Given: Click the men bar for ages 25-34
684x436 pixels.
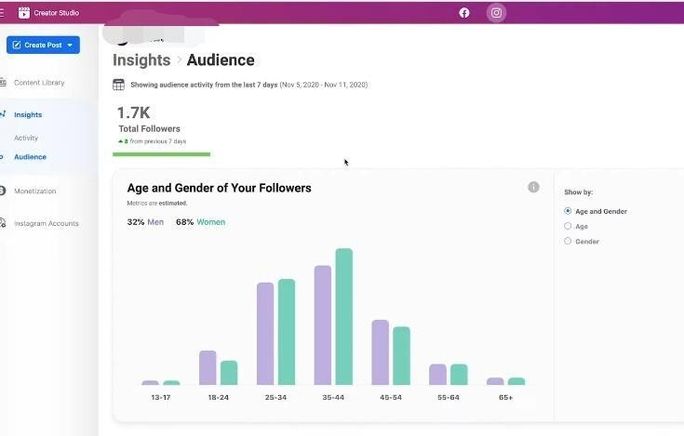Looking at the screenshot, I should coord(265,334).
